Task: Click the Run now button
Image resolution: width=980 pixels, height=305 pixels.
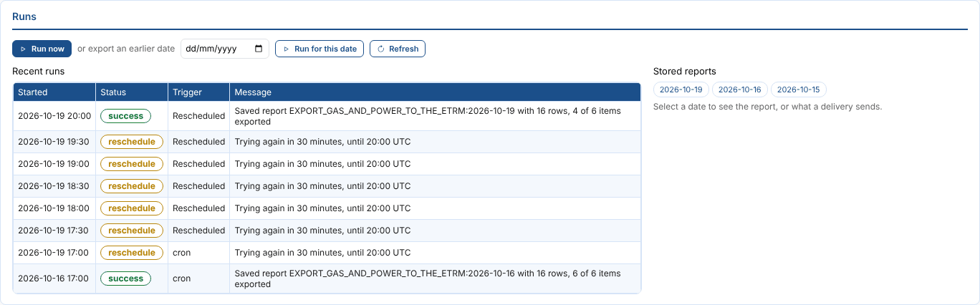Action: click(42, 49)
